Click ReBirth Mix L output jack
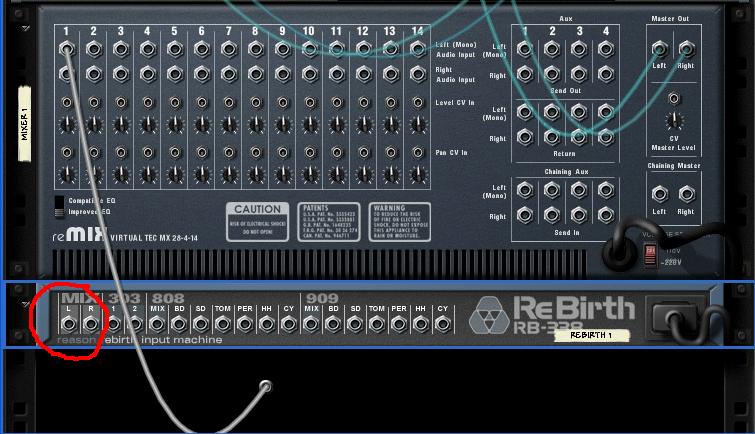This screenshot has width=755, height=434. click(68, 324)
